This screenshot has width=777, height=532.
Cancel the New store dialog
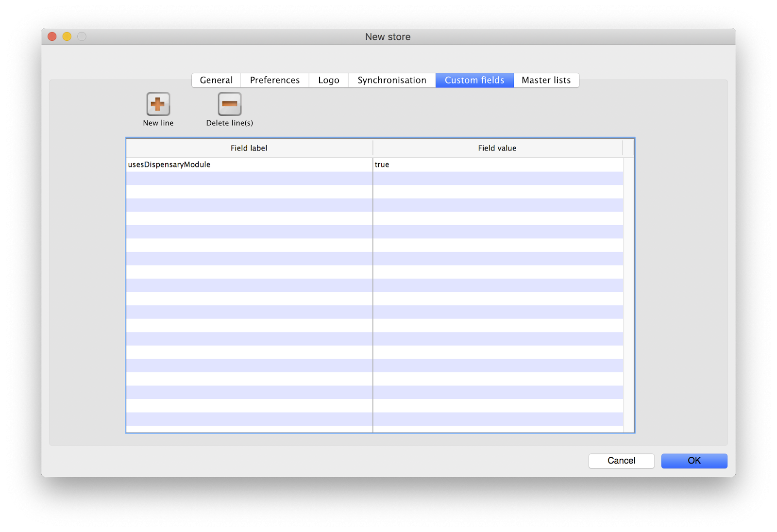621,461
